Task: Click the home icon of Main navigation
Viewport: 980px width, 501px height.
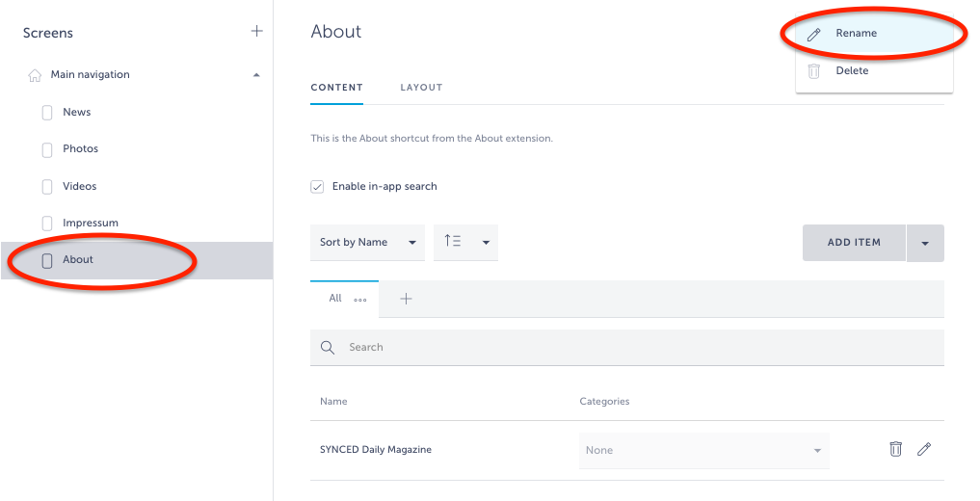Action: (x=35, y=75)
